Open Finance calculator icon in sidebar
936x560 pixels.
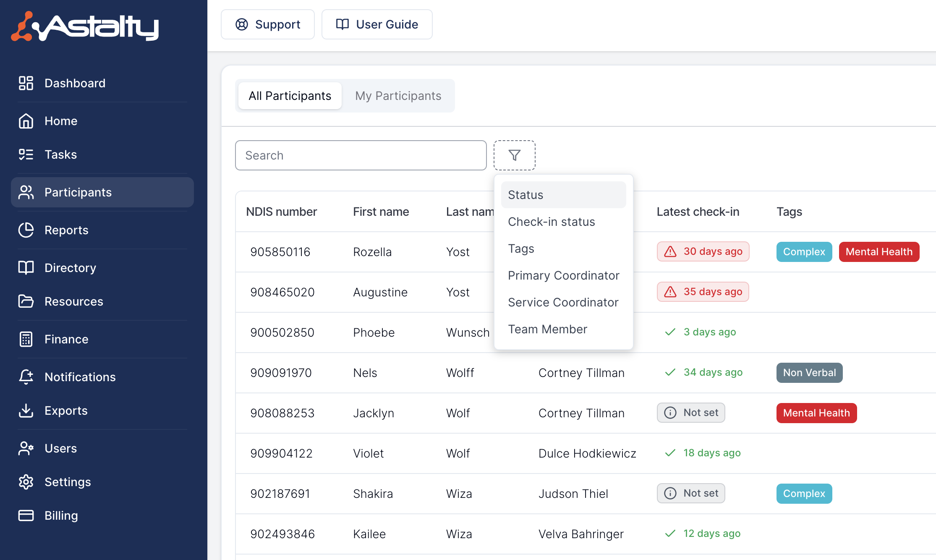tap(26, 339)
